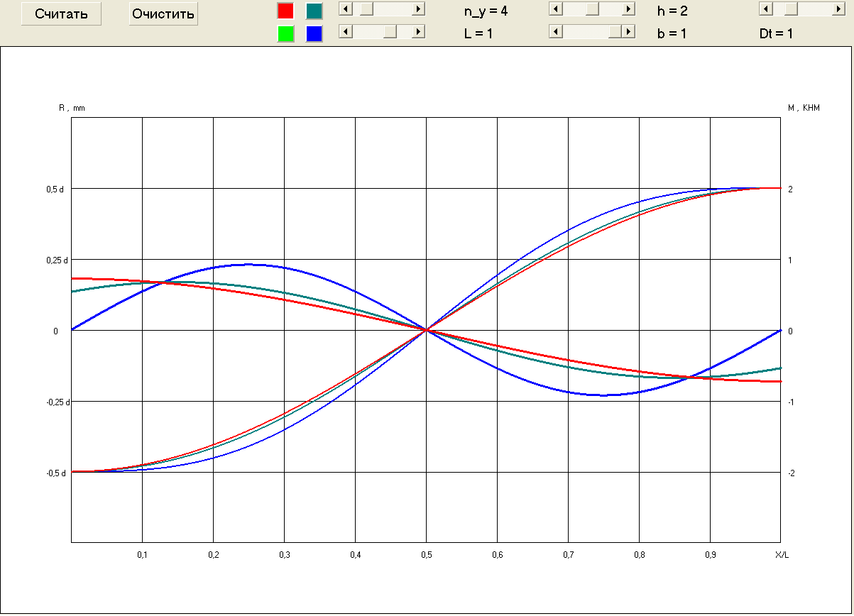The image size is (854, 616).
Task: Click the 'X/L' axis label
Action: pos(782,554)
